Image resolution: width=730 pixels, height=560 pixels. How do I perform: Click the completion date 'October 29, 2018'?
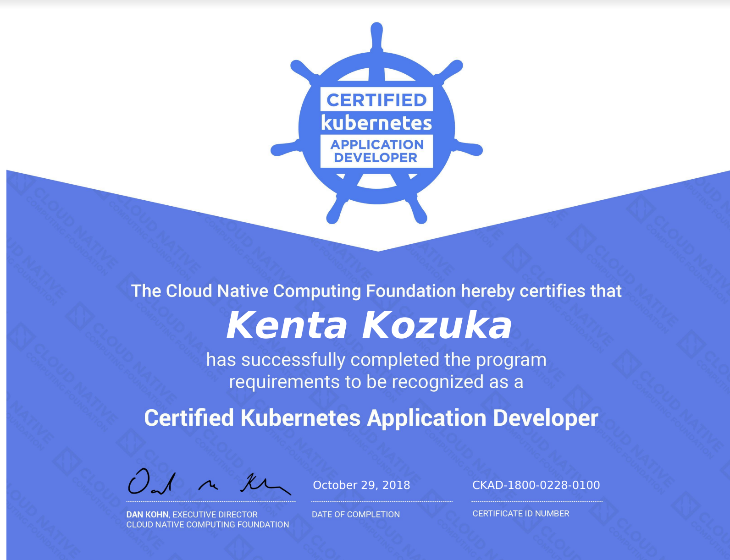pyautogui.click(x=361, y=485)
